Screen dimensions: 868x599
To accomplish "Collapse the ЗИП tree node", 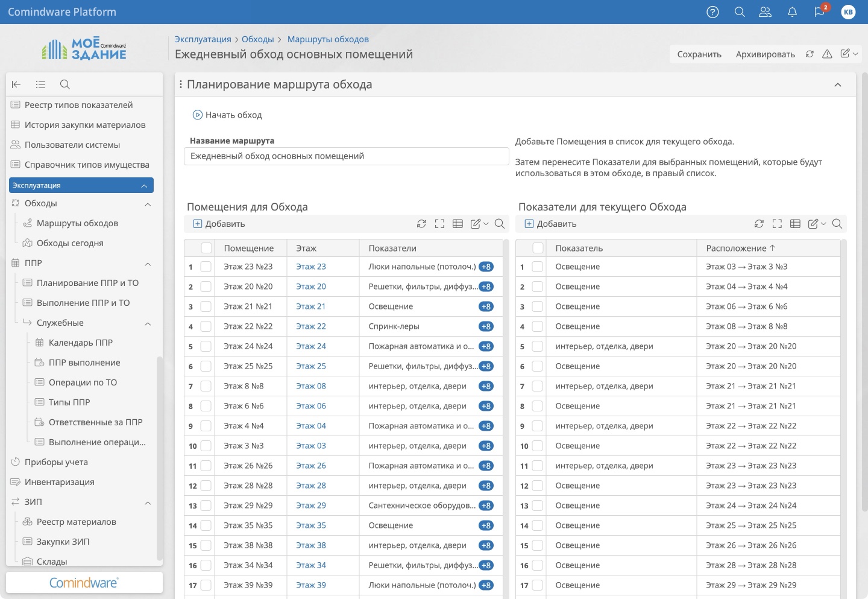I will tap(148, 503).
